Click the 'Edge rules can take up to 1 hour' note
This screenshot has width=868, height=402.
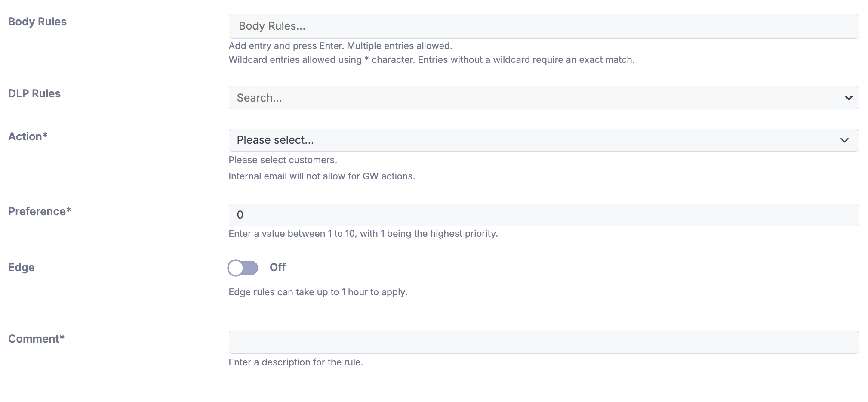click(x=317, y=292)
